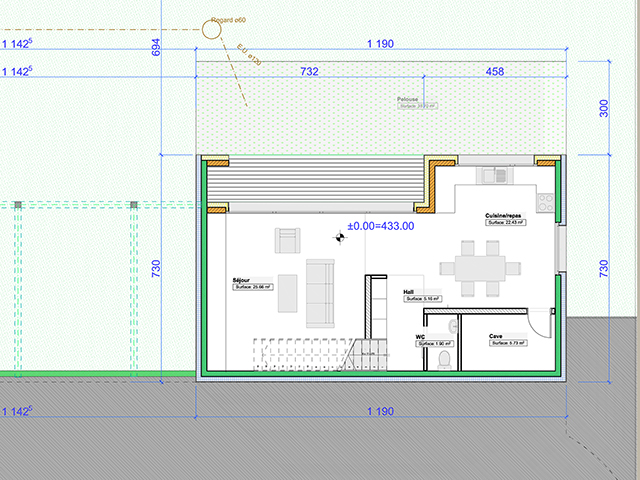The width and height of the screenshot is (640, 480).
Task: Select the cooktop hob symbol in the kitchen
Action: pyautogui.click(x=546, y=202)
